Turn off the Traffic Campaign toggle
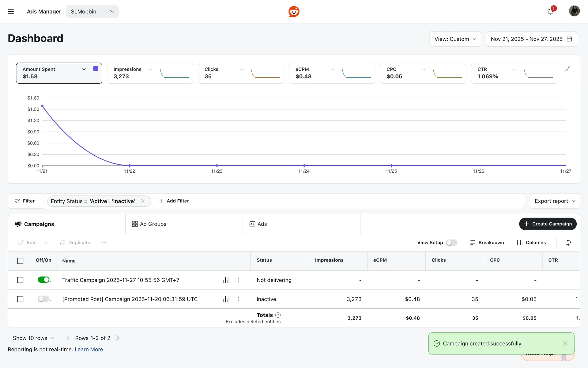The width and height of the screenshot is (588, 368). 43,280
